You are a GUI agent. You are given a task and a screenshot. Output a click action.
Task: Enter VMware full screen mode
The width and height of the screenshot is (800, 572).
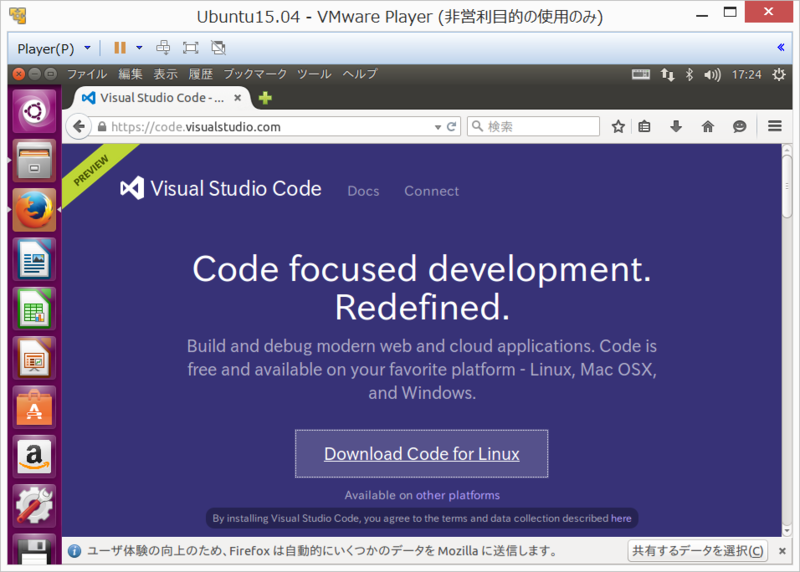click(190, 48)
